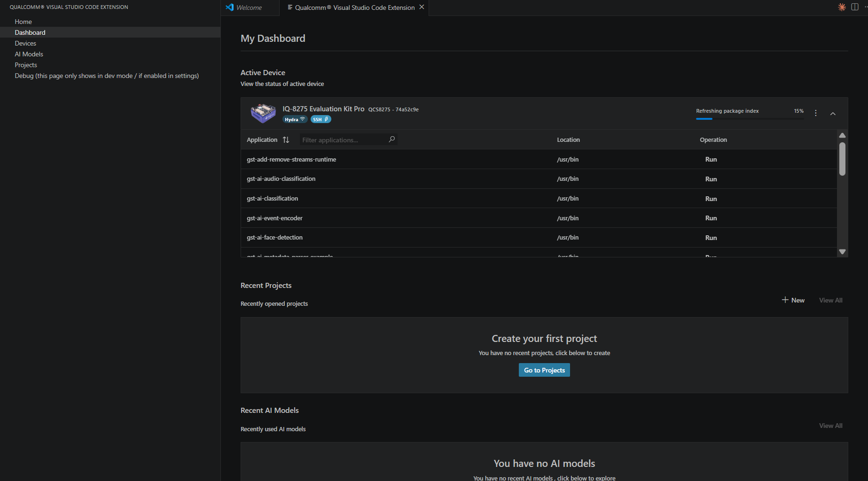Image resolution: width=868 pixels, height=481 pixels.
Task: Run gst-ai-audio-classification
Action: (x=711, y=179)
